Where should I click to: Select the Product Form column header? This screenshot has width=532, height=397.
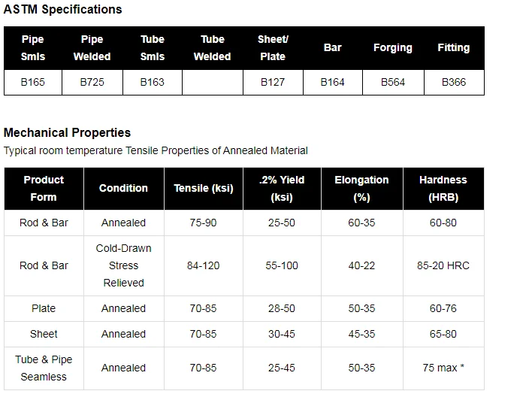pyautogui.click(x=44, y=189)
